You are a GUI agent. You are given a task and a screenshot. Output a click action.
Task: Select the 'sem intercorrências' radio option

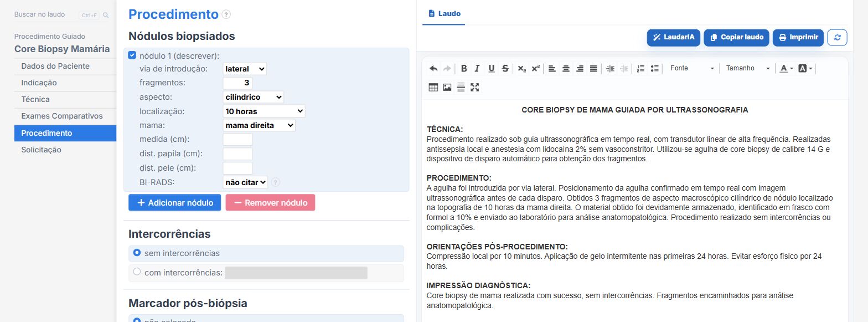[137, 253]
